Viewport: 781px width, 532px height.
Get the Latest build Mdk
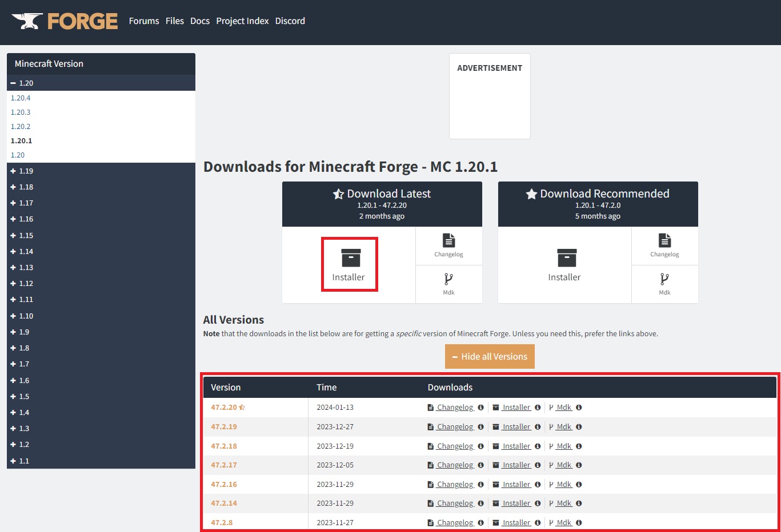pyautogui.click(x=448, y=284)
